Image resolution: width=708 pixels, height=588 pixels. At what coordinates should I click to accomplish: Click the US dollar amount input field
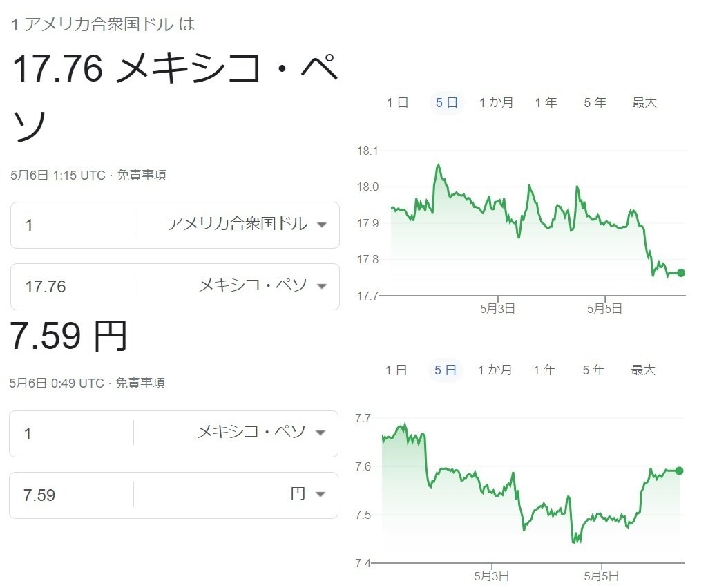pos(73,225)
